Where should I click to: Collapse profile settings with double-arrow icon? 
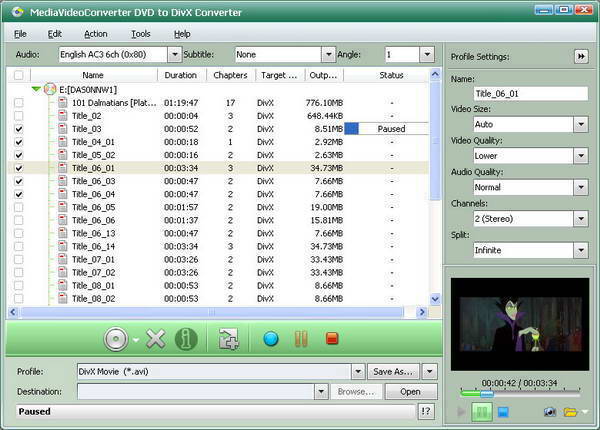click(x=581, y=57)
